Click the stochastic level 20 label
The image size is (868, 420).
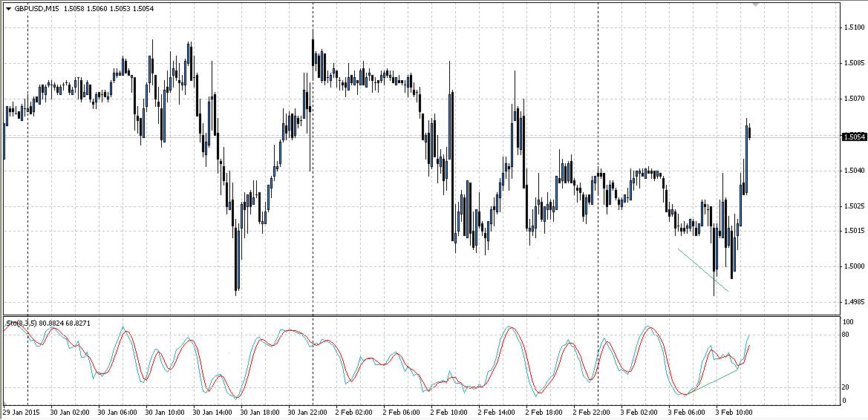click(846, 387)
